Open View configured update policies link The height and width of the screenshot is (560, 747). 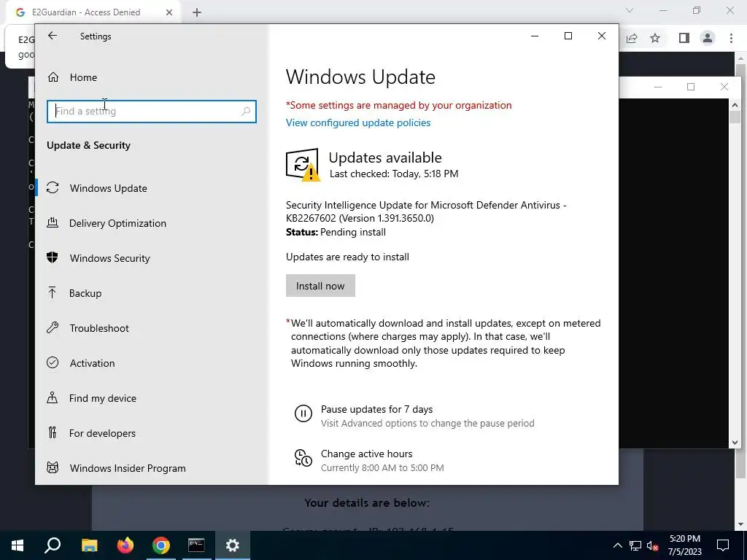pyautogui.click(x=358, y=122)
